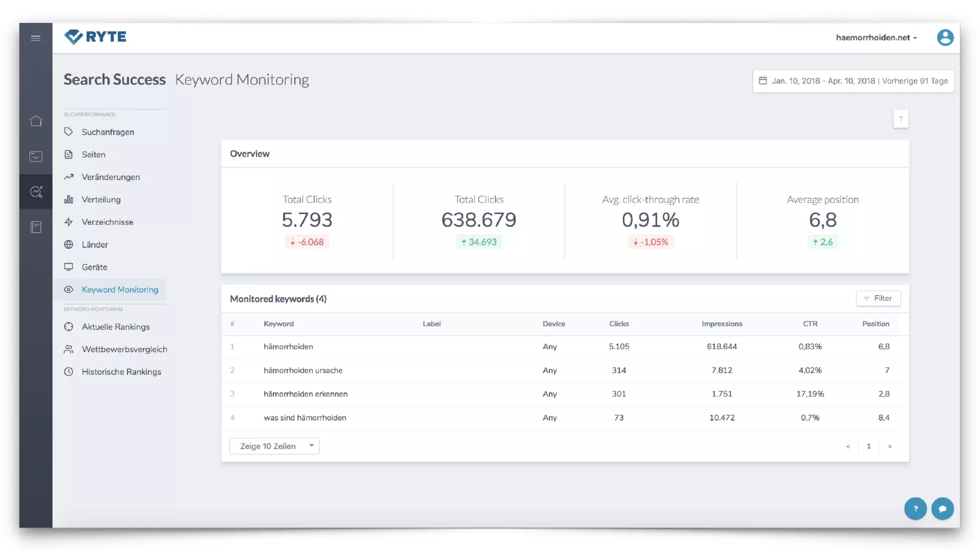The image size is (980, 551).
Task: Sort table by Impressions column header
Action: (722, 324)
